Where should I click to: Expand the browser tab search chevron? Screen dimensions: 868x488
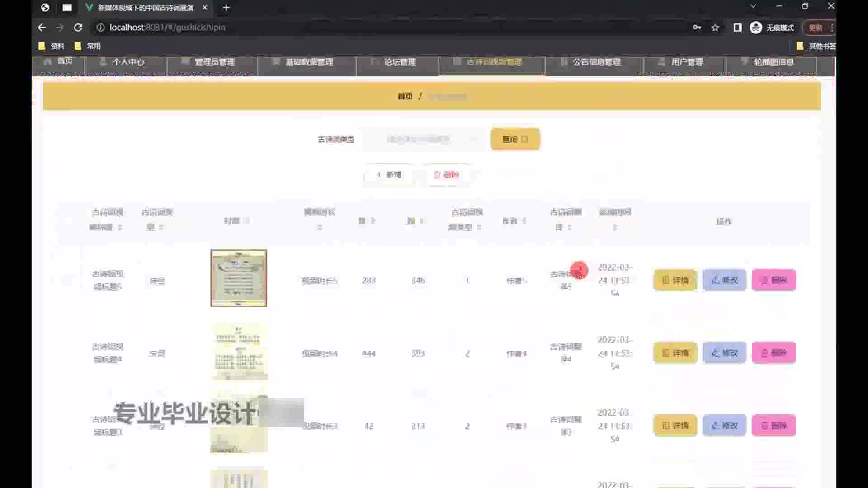pyautogui.click(x=753, y=6)
